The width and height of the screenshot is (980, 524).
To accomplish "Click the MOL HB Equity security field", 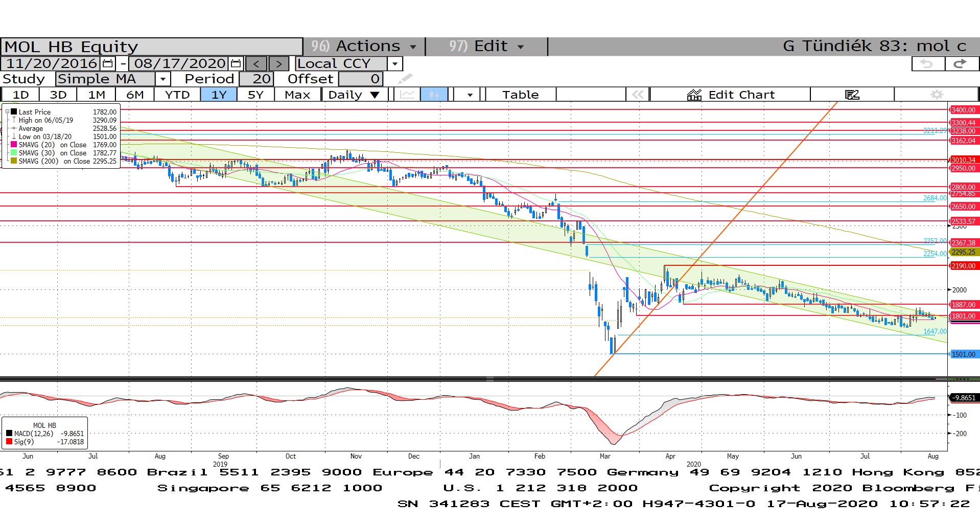I will click(152, 47).
